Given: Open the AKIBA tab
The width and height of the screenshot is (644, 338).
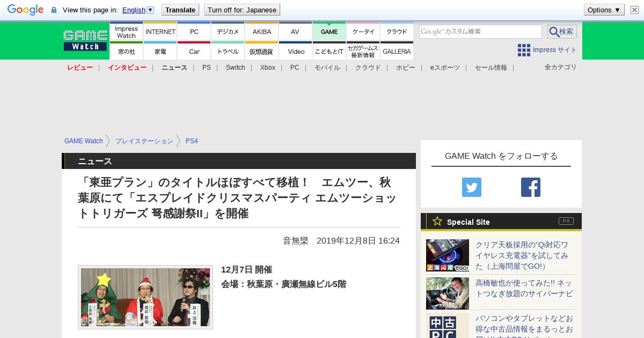Looking at the screenshot, I should point(261,32).
